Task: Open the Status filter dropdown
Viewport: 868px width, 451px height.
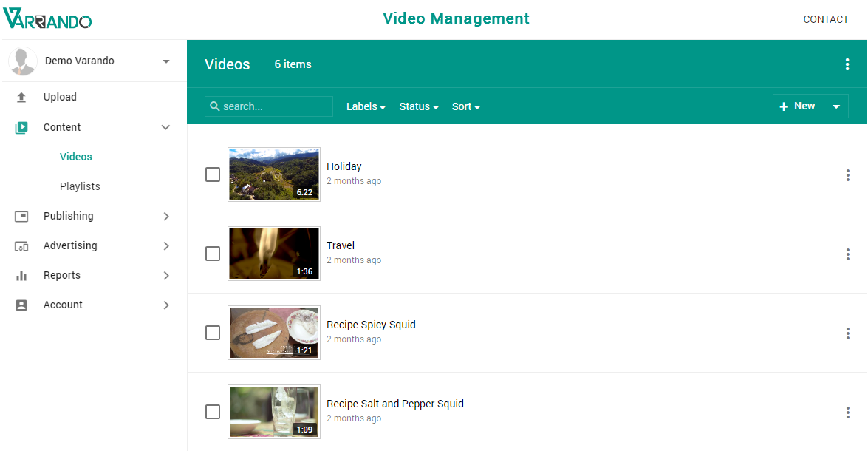Action: pos(418,106)
